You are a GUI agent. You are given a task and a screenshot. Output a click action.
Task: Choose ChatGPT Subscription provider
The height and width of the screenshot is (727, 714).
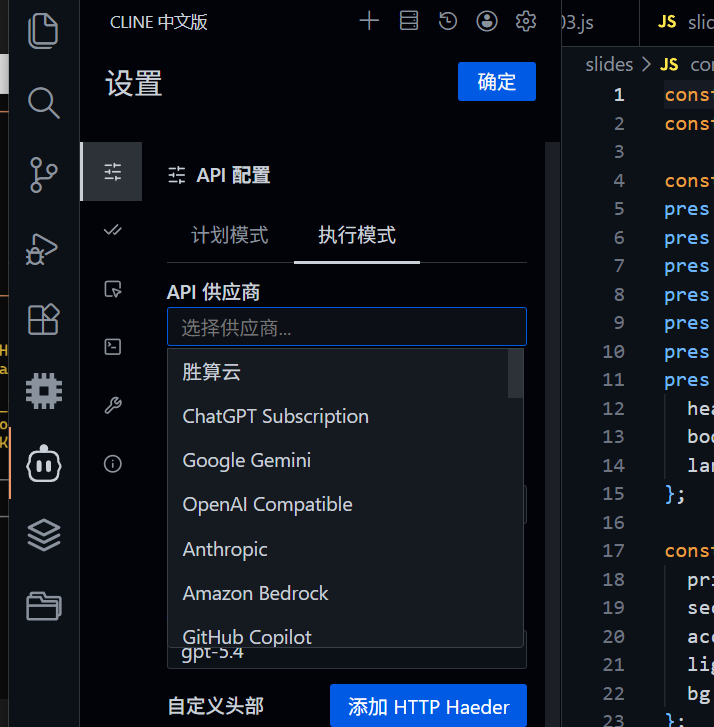click(338, 416)
